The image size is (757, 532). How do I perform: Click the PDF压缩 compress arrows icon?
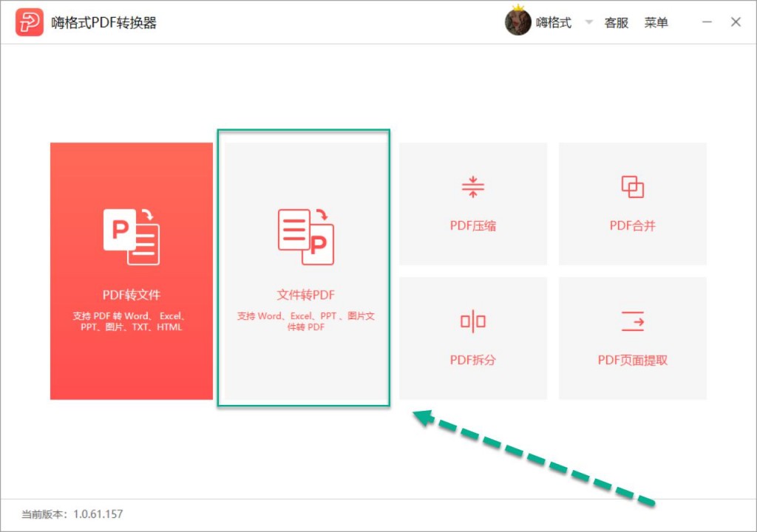click(x=473, y=187)
